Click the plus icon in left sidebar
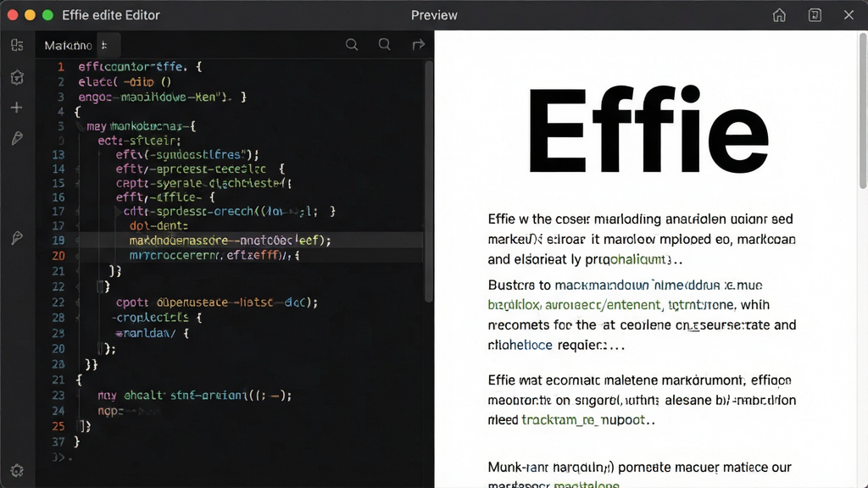The width and height of the screenshot is (868, 488). (x=17, y=108)
